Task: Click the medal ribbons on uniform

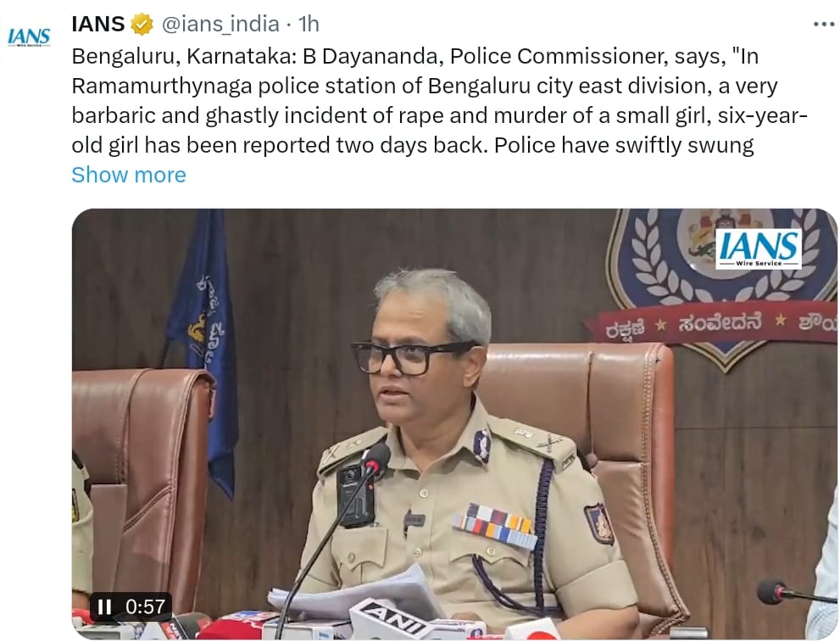Action: click(494, 525)
